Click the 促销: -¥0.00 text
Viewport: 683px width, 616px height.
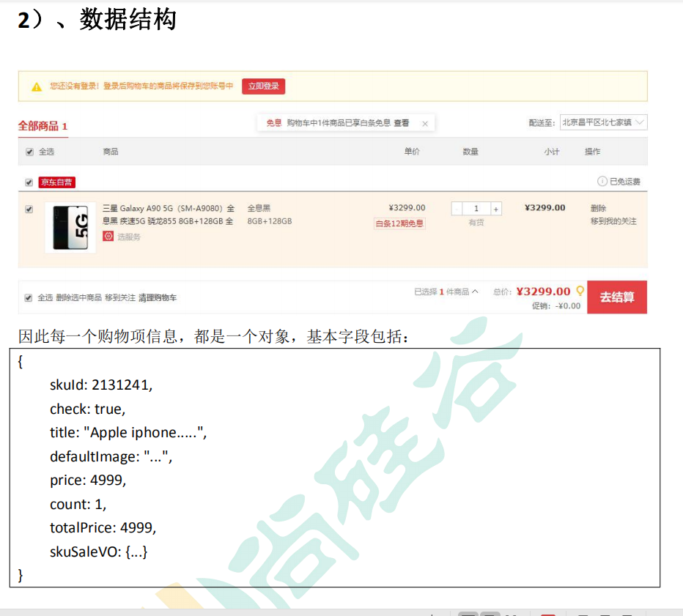click(x=556, y=306)
